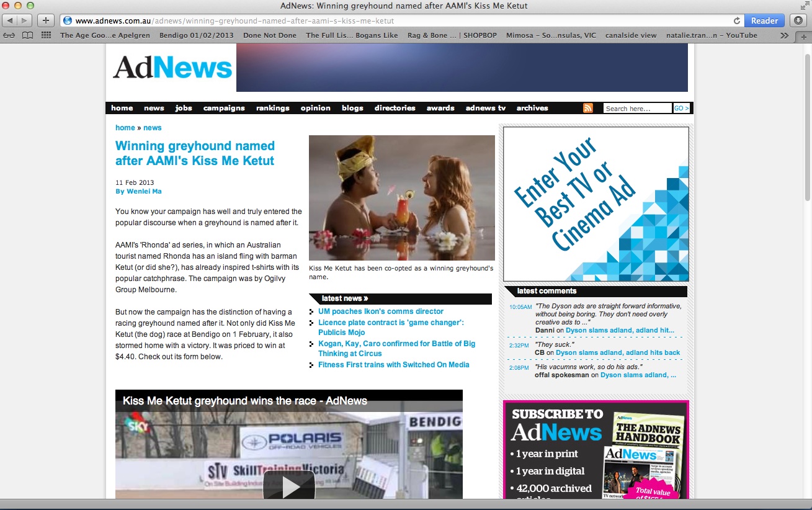Open the 'adnews tv' nav item
This screenshot has height=510, width=812.
click(x=486, y=108)
